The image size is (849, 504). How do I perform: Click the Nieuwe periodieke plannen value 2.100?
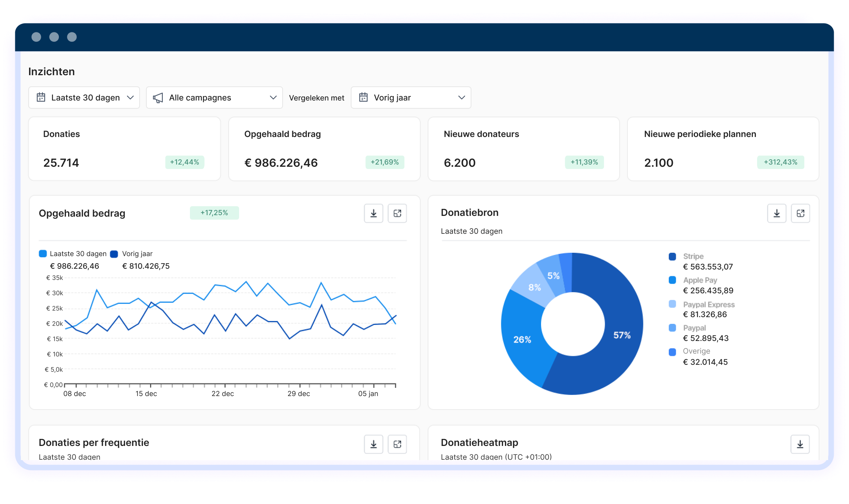[659, 163]
